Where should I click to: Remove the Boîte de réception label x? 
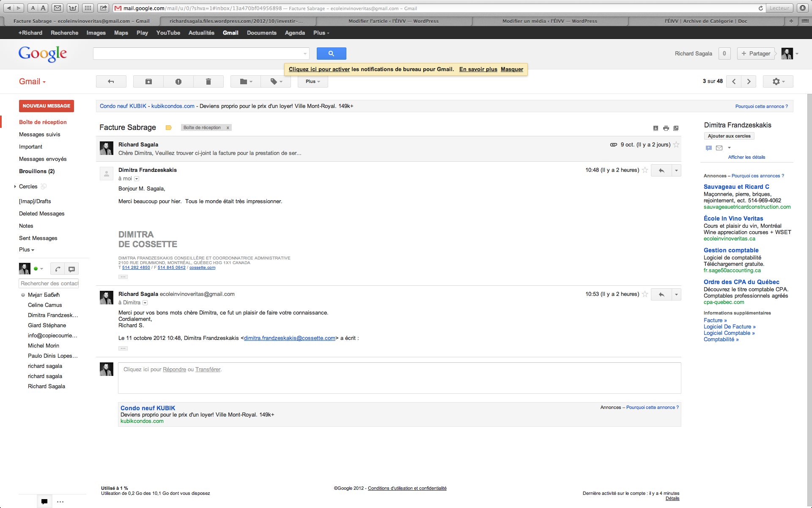click(x=228, y=128)
